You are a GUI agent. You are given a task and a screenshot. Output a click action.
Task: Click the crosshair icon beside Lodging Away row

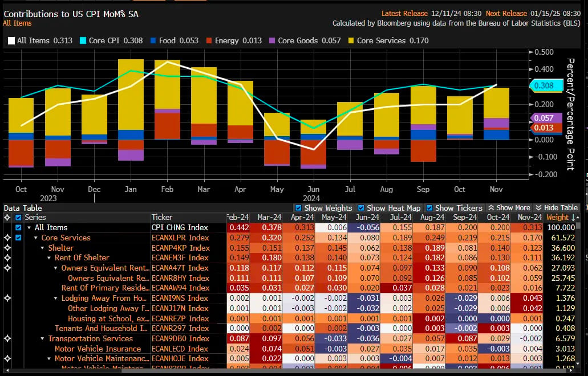[x=7, y=298]
